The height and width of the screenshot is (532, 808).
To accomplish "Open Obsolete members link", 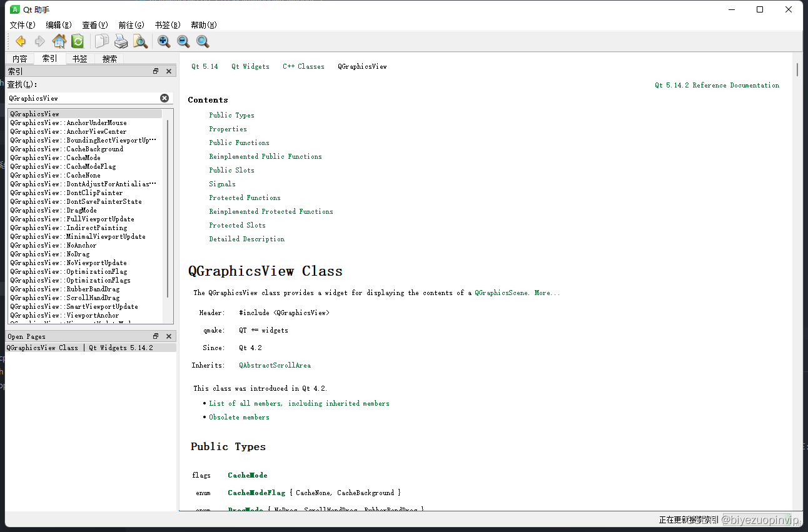I will [x=239, y=417].
